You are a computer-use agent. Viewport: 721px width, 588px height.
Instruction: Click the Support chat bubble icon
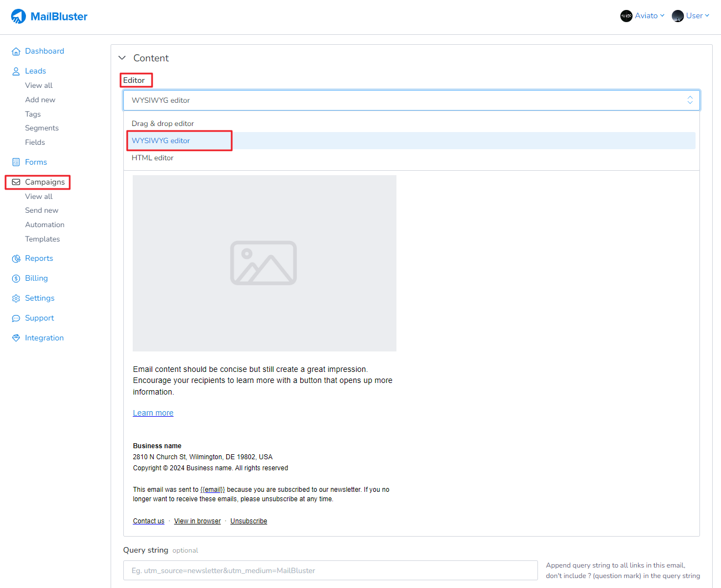(16, 318)
